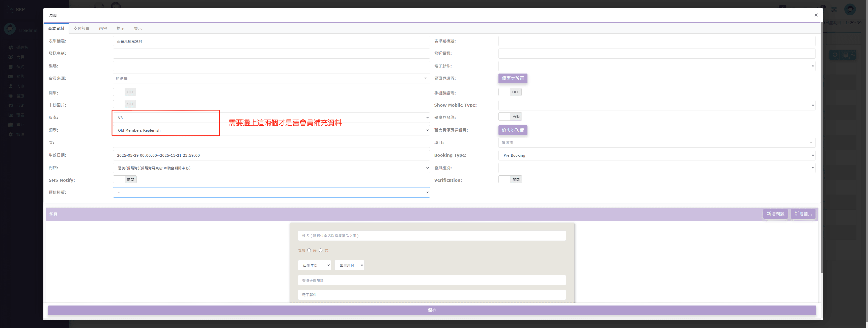
Task: Click the 管理 gear icon in sidebar
Action: (x=11, y=134)
